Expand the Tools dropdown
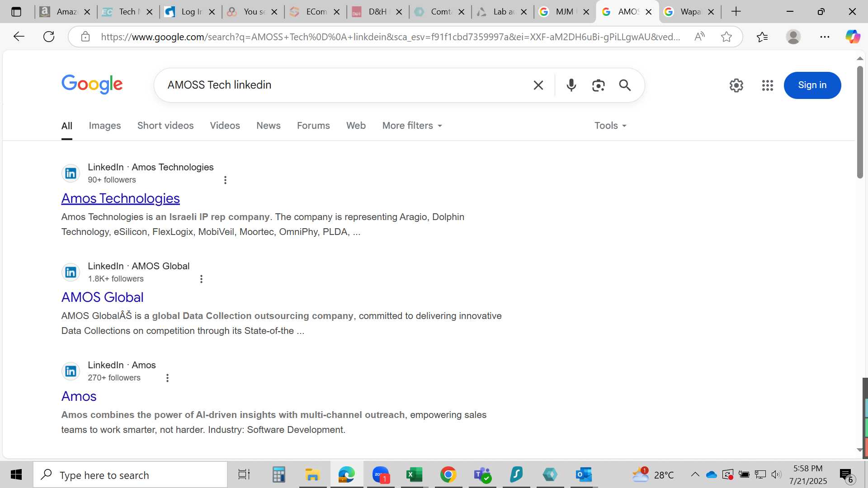 pos(610,126)
